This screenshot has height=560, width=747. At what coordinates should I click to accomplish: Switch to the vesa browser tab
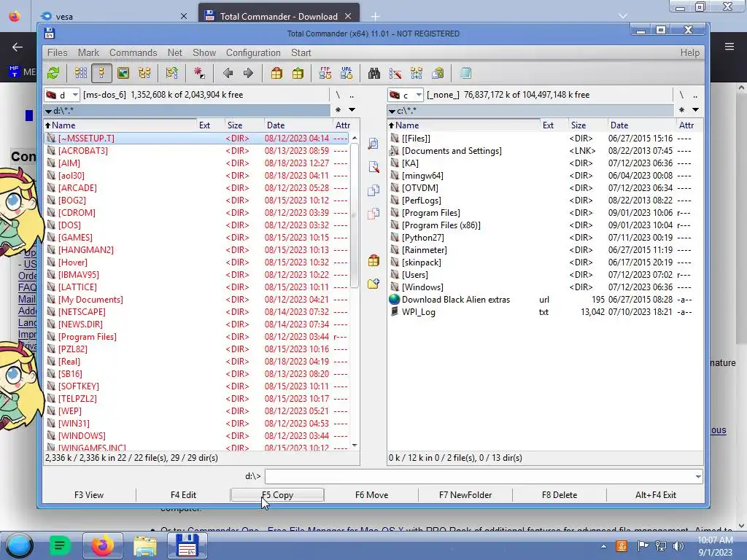[115, 16]
